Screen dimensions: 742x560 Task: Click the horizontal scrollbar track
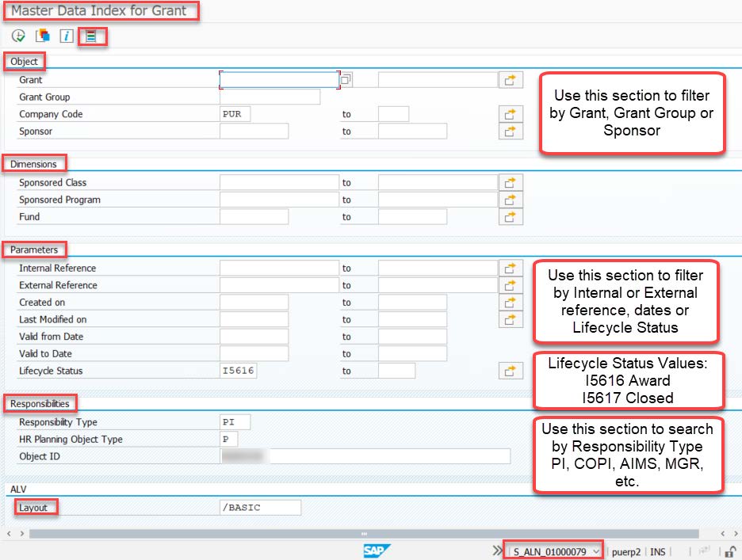pyautogui.click(x=364, y=534)
